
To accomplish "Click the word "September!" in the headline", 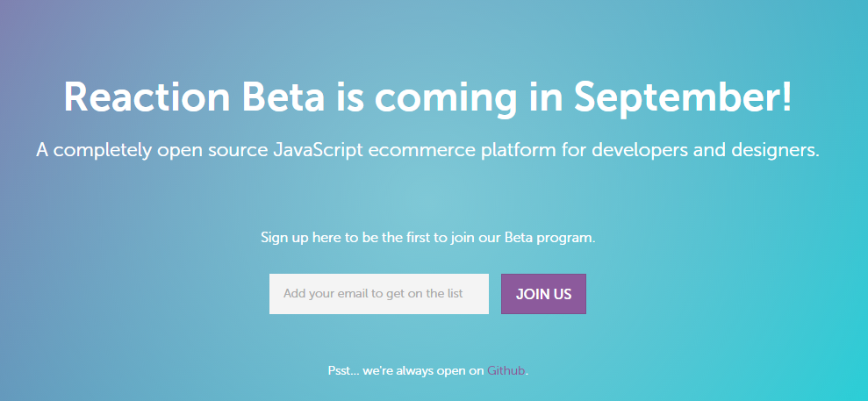I will (x=683, y=98).
